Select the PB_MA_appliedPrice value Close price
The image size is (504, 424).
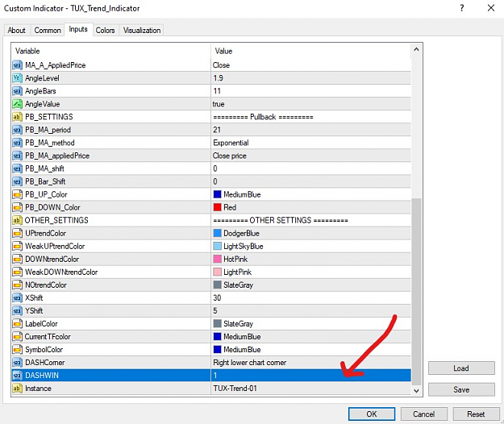230,156
